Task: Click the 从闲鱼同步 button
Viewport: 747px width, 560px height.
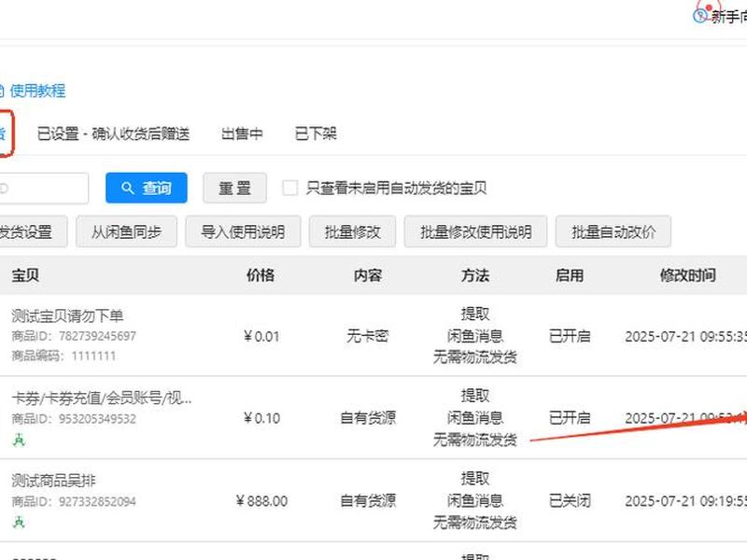Action: point(126,231)
